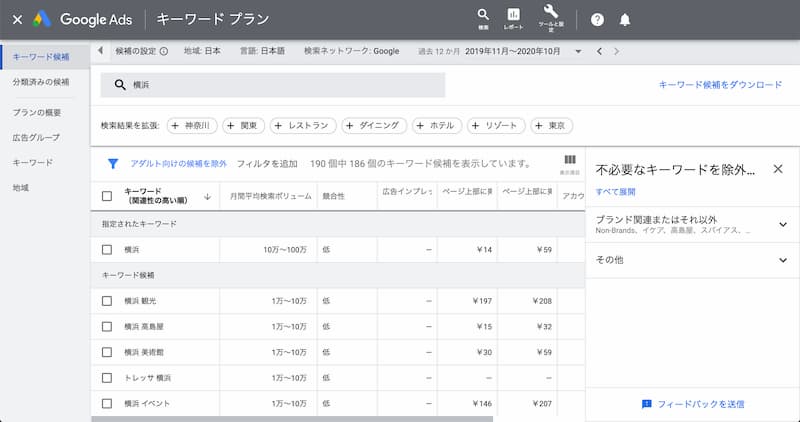Click the ¥197 bid value
The width and height of the screenshot is (800, 422).
tap(482, 301)
